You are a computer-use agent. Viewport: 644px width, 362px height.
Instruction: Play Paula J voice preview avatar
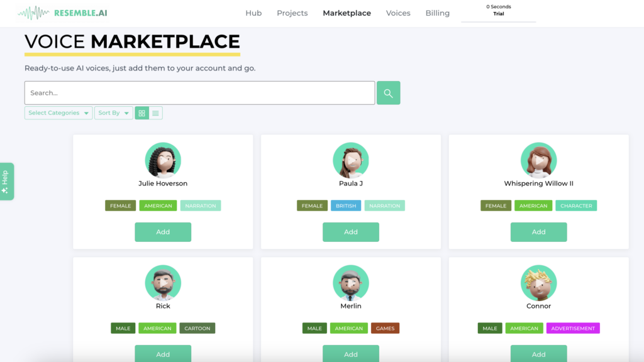pyautogui.click(x=350, y=160)
